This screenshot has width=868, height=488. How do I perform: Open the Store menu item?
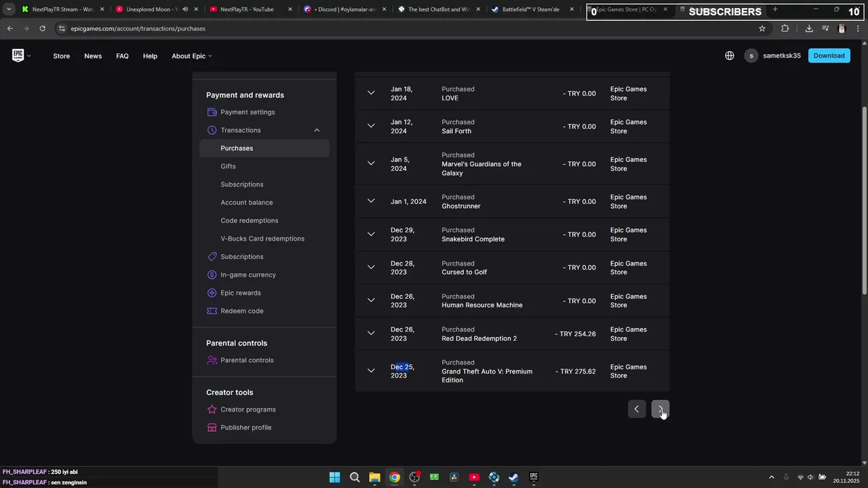[x=62, y=56]
